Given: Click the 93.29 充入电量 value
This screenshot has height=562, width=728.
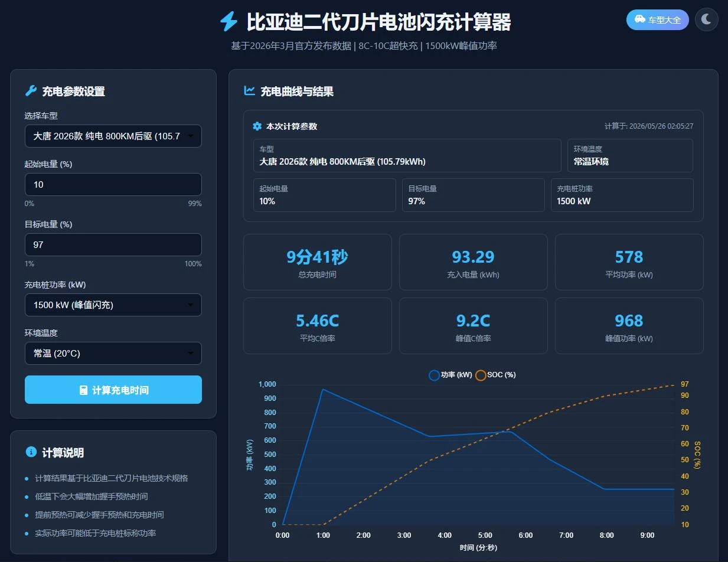Looking at the screenshot, I should coord(473,257).
